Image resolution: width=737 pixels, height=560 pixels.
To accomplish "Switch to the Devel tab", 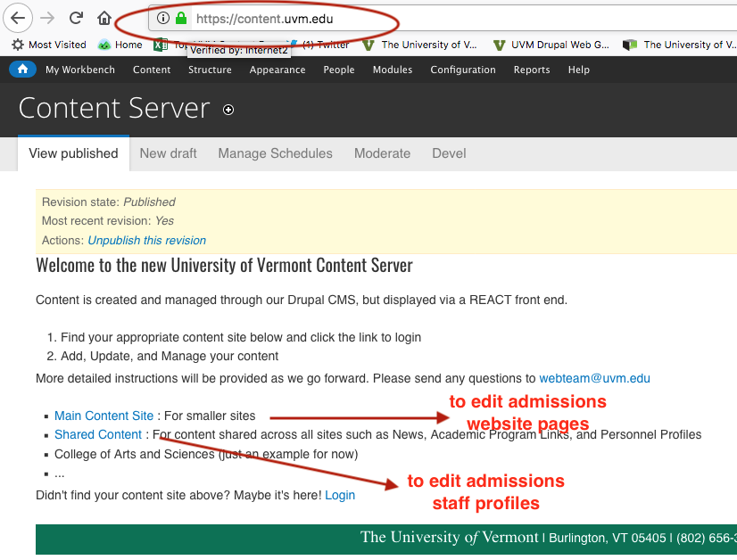I will (449, 153).
